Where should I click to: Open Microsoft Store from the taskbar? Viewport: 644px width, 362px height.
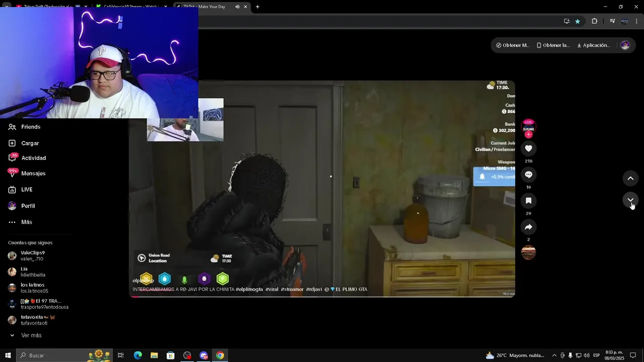(x=171, y=355)
